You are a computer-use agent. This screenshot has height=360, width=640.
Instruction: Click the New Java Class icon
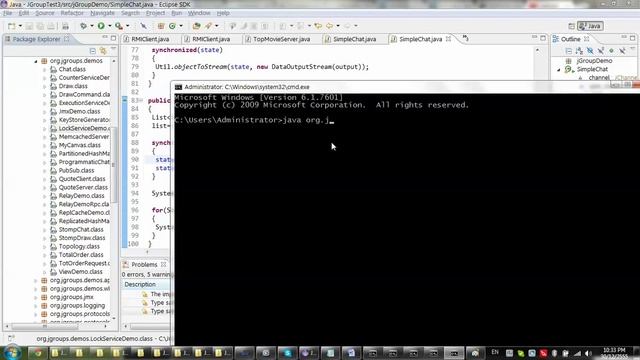[172, 26]
